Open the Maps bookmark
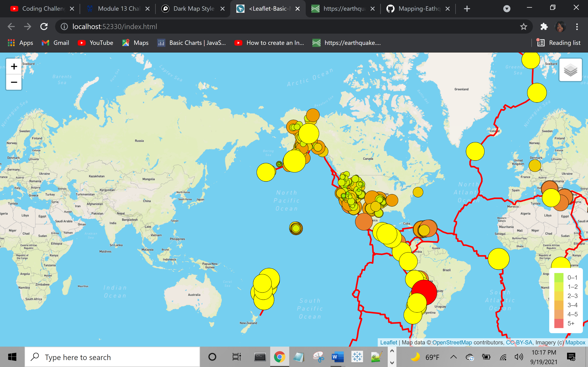Image resolution: width=588 pixels, height=367 pixels. (135, 43)
